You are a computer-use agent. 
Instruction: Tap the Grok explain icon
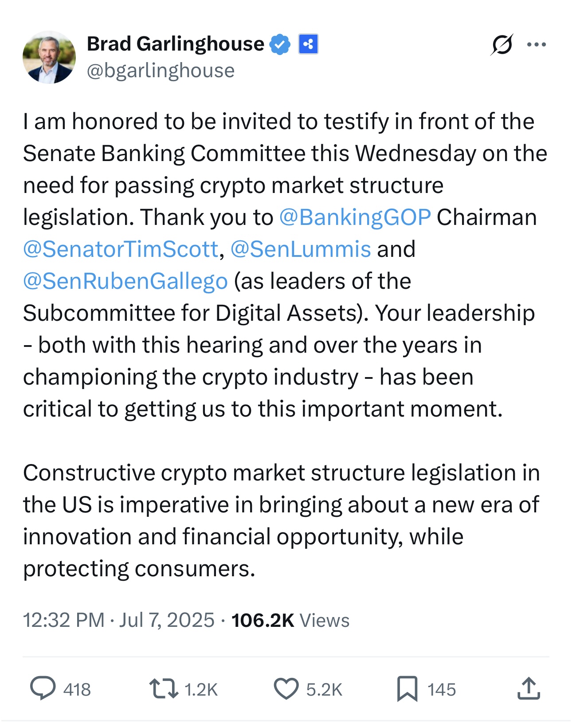point(502,44)
